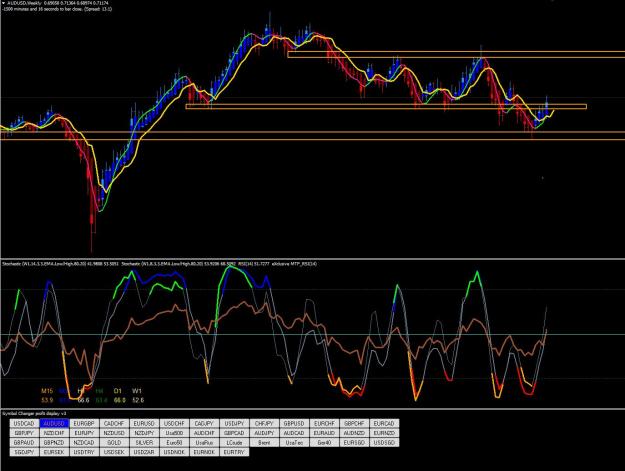The height and width of the screenshot is (471, 625).
Task: Click the M15 timeframe RSI label
Action: pyautogui.click(x=47, y=391)
